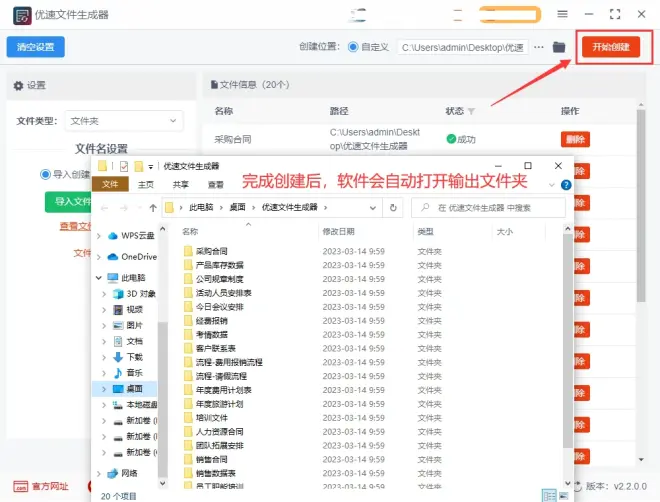This screenshot has width=660, height=502.
Task: Click the 开始创建 button
Action: 611,47
